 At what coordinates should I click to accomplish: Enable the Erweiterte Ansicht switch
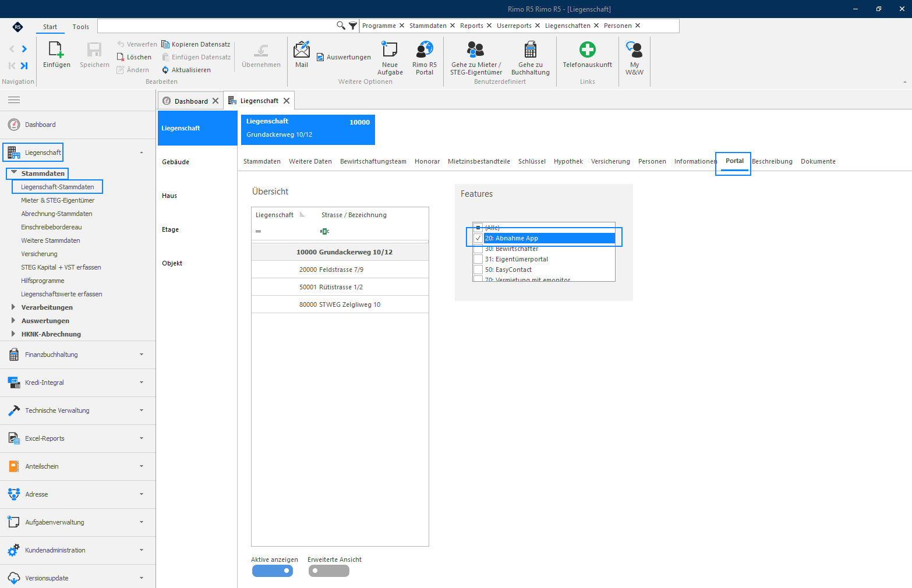(329, 571)
